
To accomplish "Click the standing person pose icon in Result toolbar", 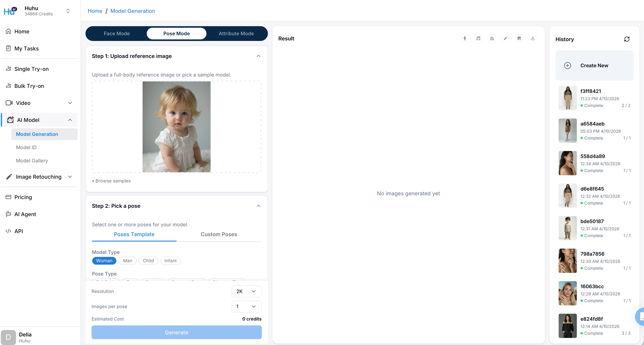I will [465, 38].
